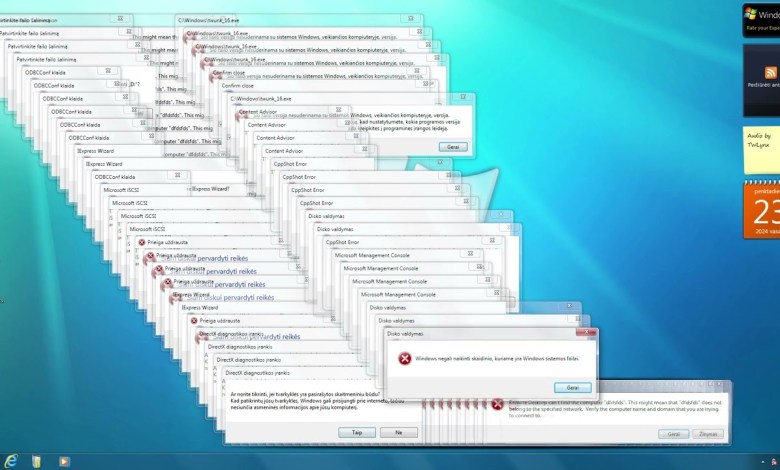Close the frontmost C:\Windows\twunk_16.exe dialog
The image size is (780, 470).
click(463, 97)
